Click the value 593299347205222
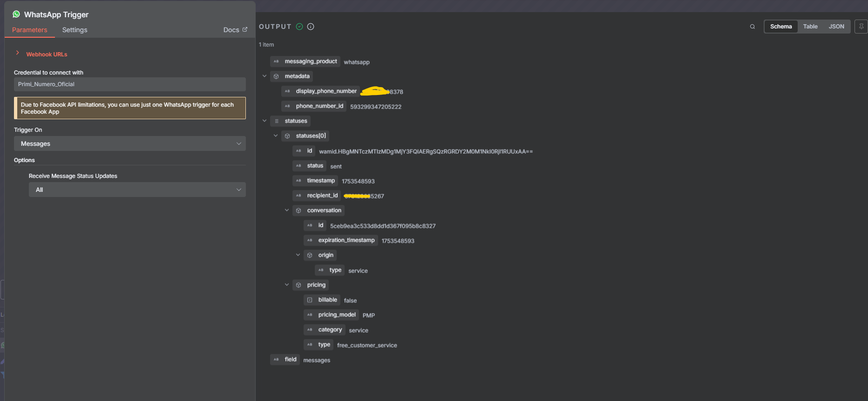Screen dimensions: 868x401 click(376, 107)
